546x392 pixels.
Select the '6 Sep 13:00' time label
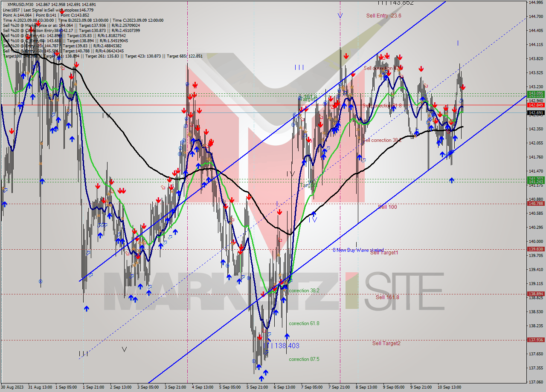point(285,387)
